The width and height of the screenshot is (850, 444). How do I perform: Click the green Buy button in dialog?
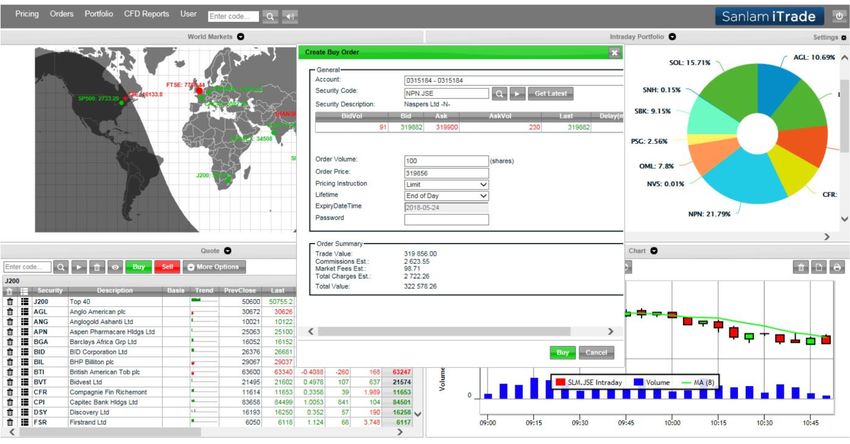tap(562, 352)
